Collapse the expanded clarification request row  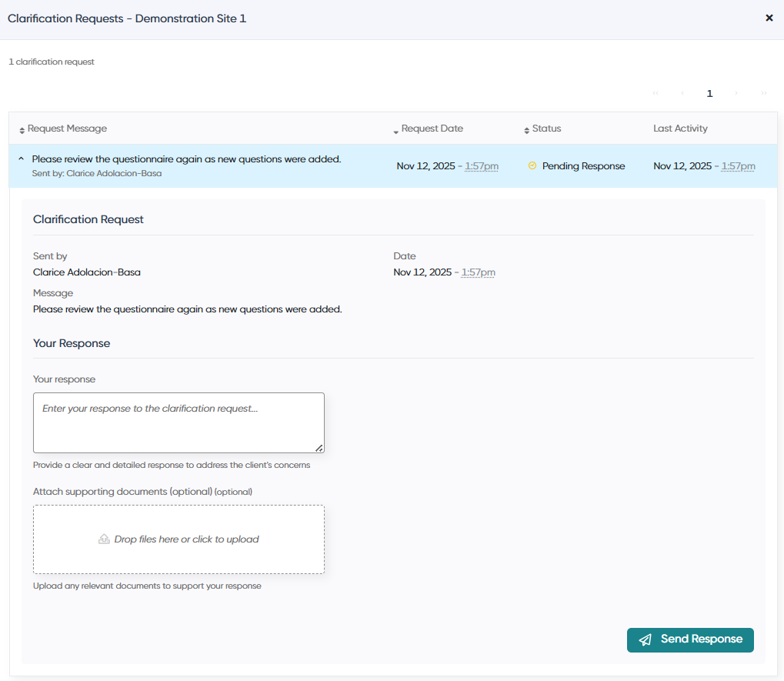pyautogui.click(x=21, y=159)
